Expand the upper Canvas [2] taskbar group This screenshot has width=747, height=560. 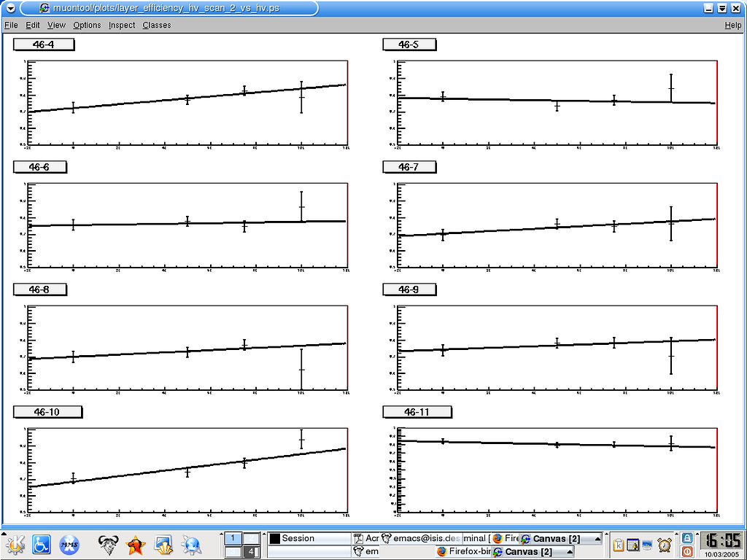pos(598,539)
